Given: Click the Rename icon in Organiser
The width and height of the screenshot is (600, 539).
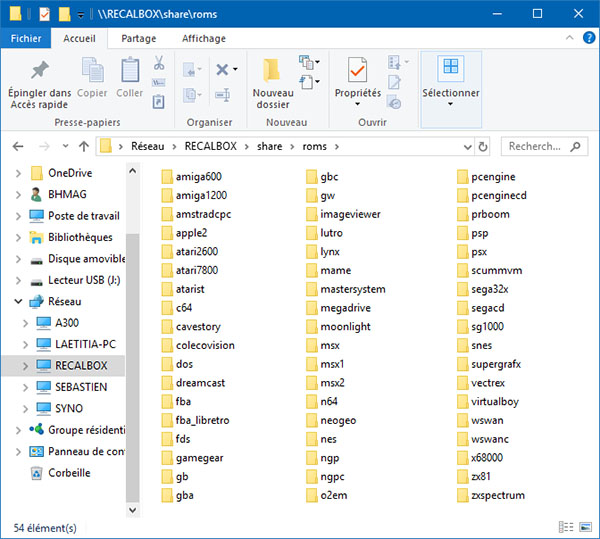Looking at the screenshot, I should pyautogui.click(x=223, y=95).
